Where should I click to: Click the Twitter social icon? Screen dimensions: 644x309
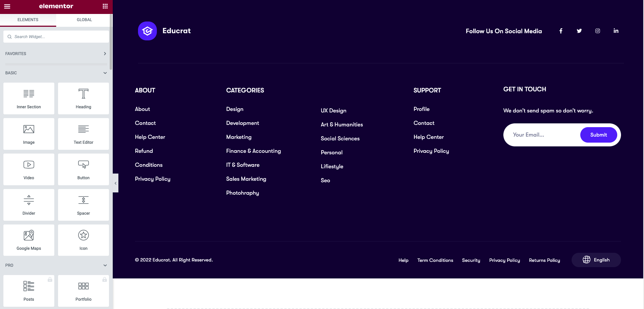[x=579, y=31]
